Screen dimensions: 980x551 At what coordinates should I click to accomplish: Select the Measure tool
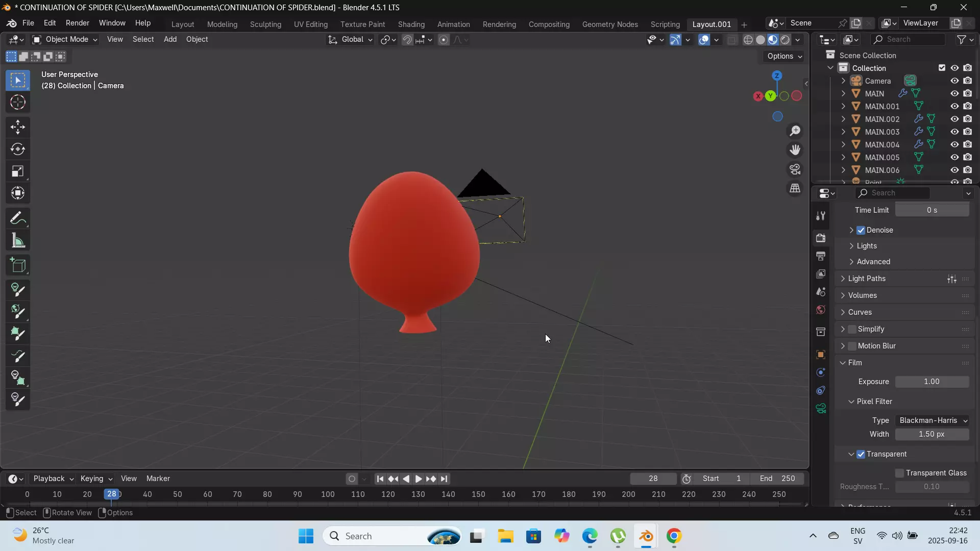[x=18, y=240]
